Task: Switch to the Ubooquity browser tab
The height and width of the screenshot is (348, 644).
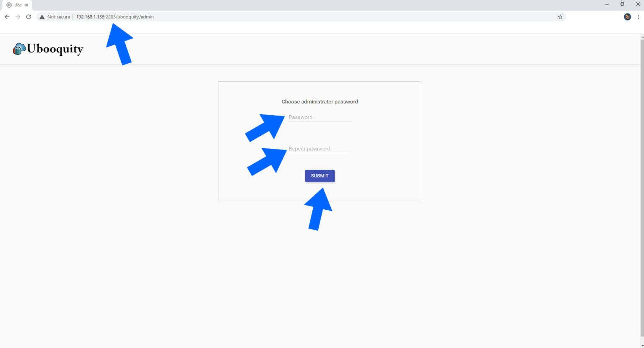Action: tap(17, 5)
